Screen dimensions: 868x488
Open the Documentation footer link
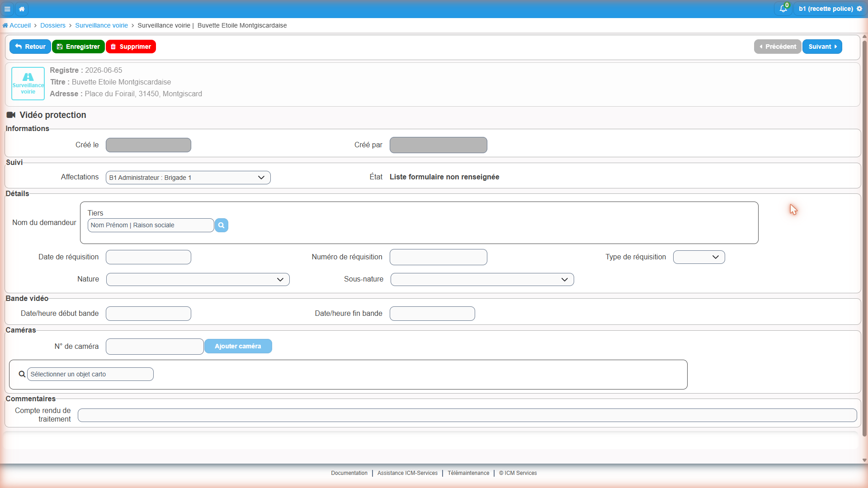[x=349, y=473]
